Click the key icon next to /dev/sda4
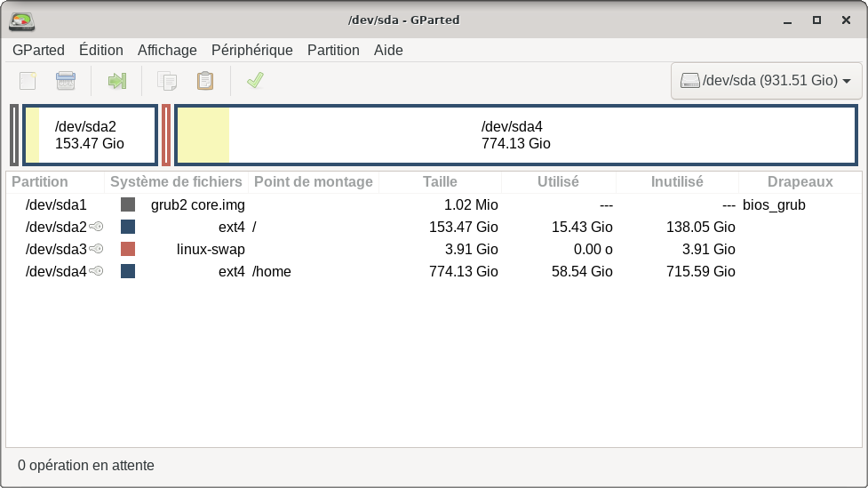868x488 pixels. tap(96, 271)
